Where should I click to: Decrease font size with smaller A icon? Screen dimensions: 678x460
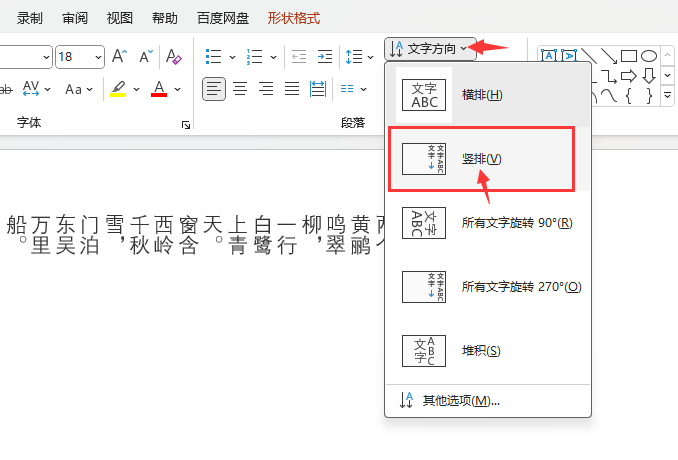coord(146,56)
